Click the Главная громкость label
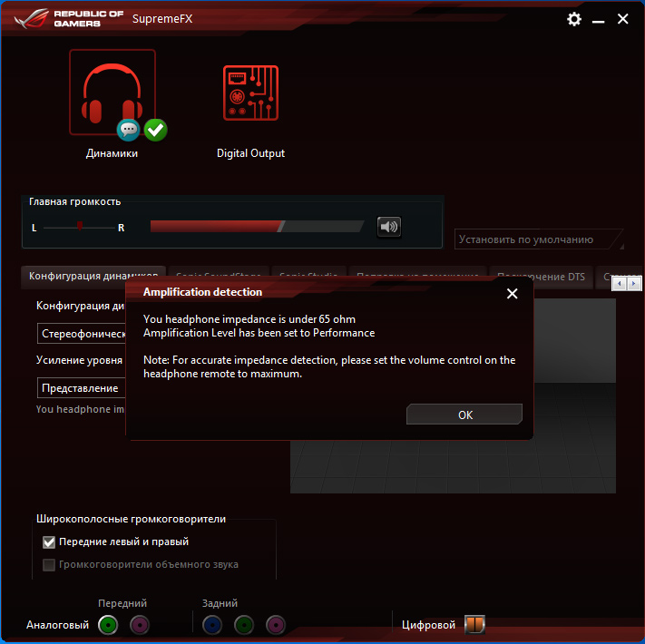Viewport: 645px width, 644px height. pyautogui.click(x=75, y=201)
